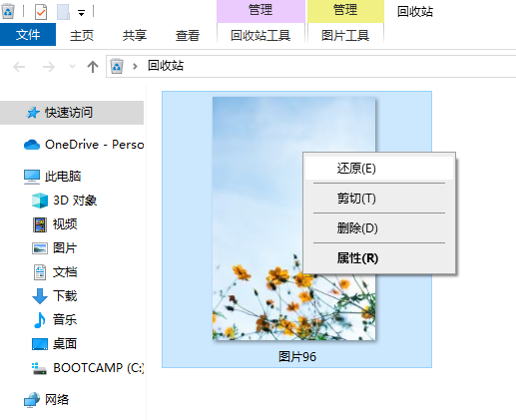
Task: Open the 下载 folder
Action: [x=65, y=296]
